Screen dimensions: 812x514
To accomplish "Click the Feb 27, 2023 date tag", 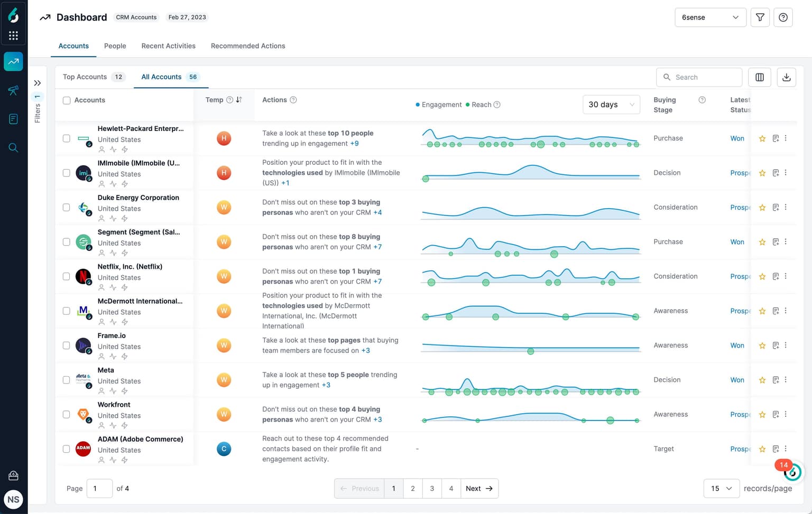I will tap(187, 17).
